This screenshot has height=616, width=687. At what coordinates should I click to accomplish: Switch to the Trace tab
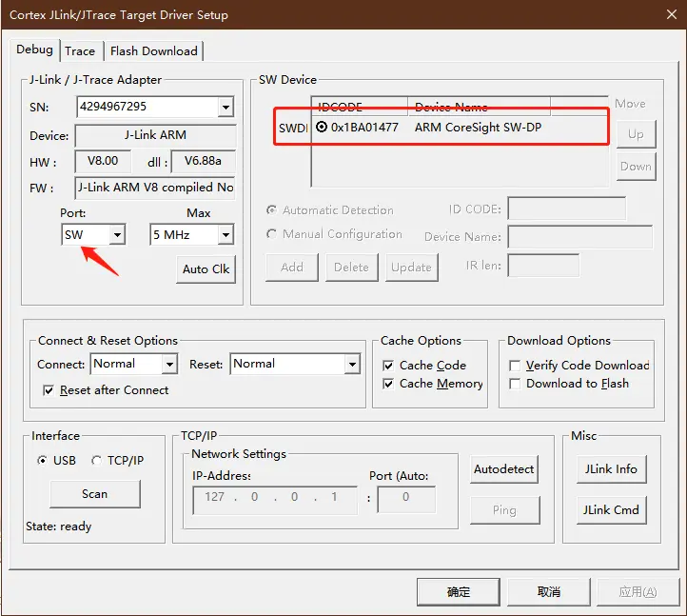[x=80, y=51]
